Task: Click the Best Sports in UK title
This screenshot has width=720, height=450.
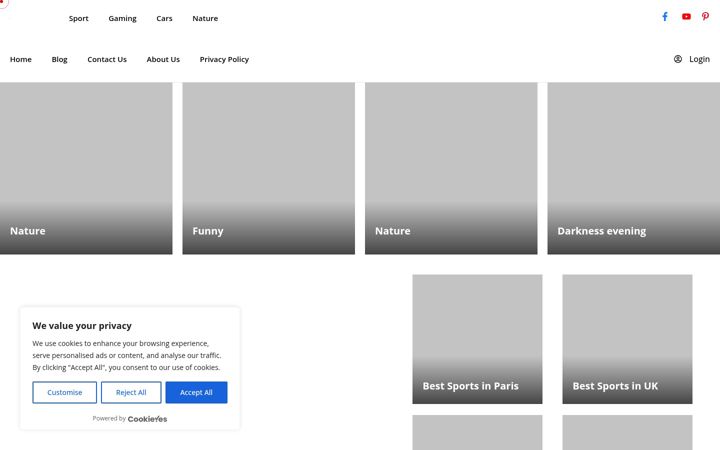Action: 615,386
